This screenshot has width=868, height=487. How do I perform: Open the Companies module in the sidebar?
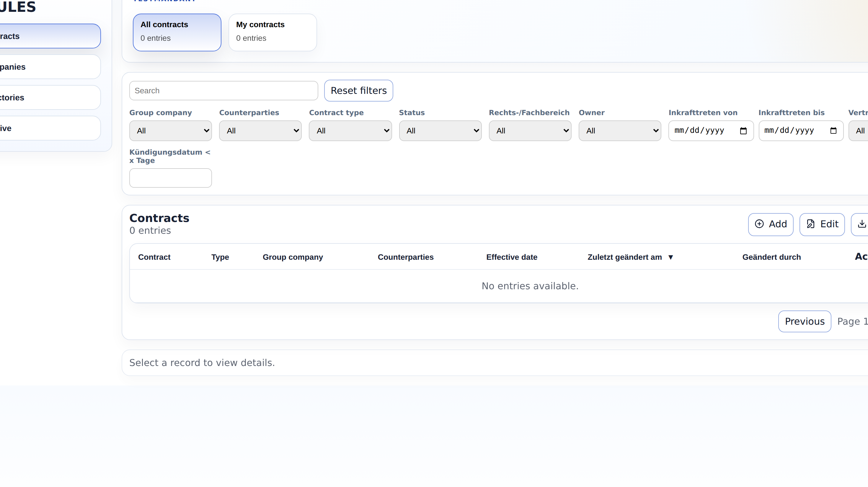tap(50, 67)
